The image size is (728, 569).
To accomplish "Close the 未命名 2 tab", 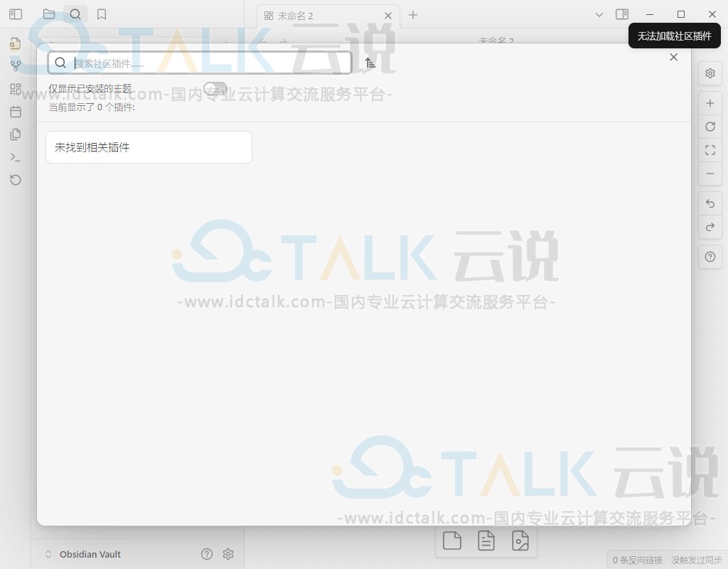I will click(x=388, y=16).
